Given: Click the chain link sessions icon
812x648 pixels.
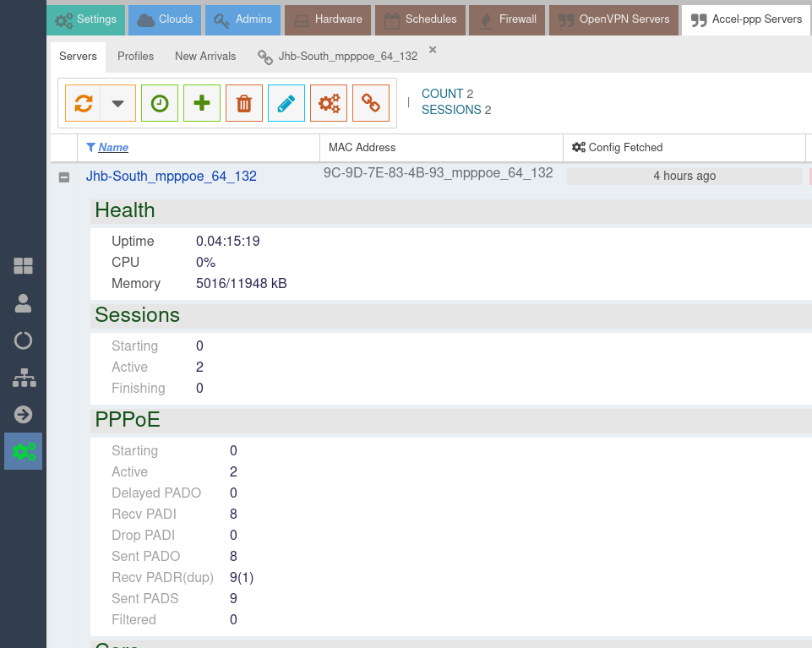Looking at the screenshot, I should click(x=371, y=103).
